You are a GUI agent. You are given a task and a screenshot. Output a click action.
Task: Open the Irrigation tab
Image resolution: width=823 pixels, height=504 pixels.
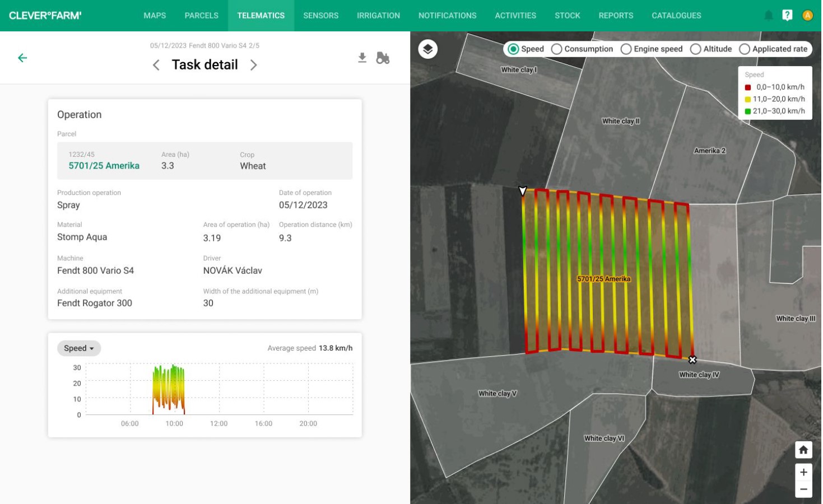[379, 16]
